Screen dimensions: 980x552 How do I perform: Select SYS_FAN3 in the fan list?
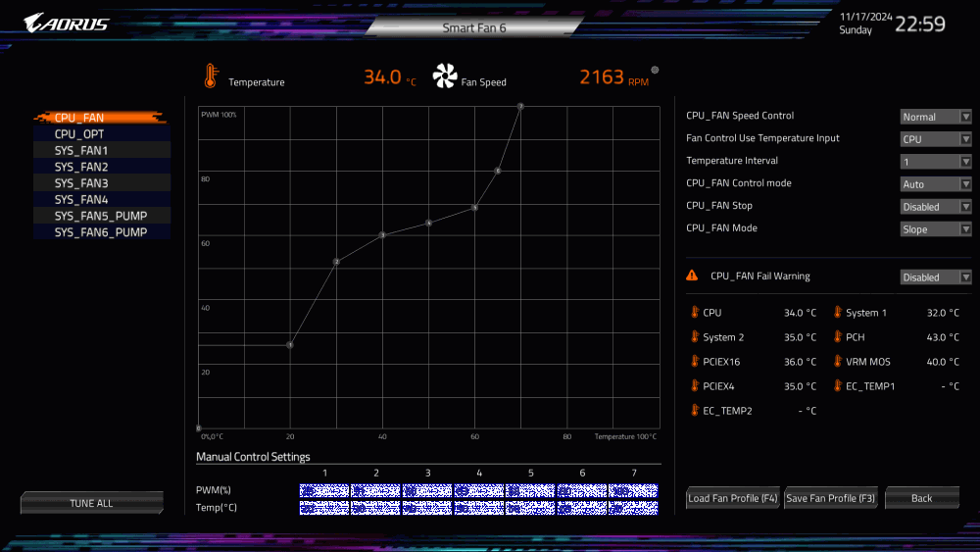(x=101, y=182)
